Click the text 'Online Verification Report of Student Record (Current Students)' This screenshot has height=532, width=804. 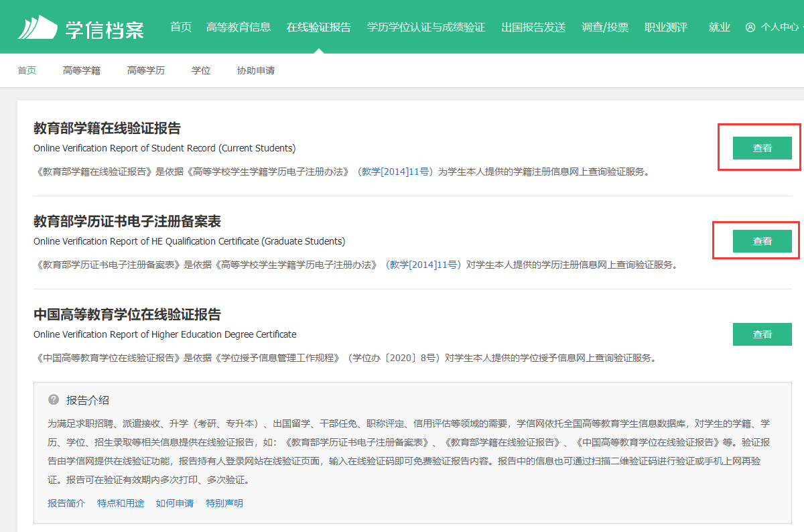[165, 148]
